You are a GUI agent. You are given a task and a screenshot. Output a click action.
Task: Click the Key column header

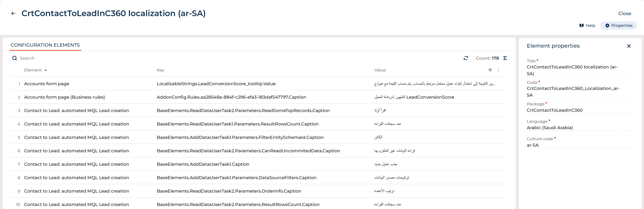pos(160,70)
